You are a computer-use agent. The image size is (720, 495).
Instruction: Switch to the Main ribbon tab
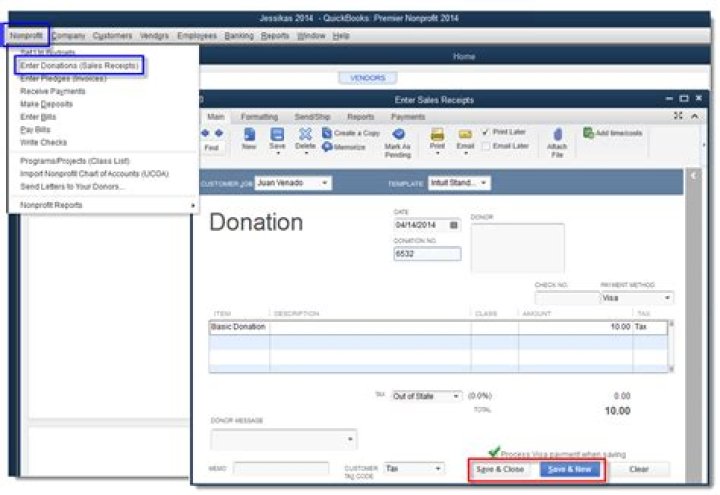[215, 117]
